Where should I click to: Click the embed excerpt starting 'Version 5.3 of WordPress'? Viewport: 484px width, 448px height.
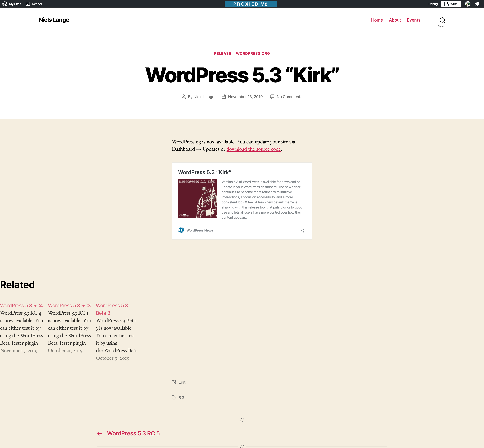[262, 200]
